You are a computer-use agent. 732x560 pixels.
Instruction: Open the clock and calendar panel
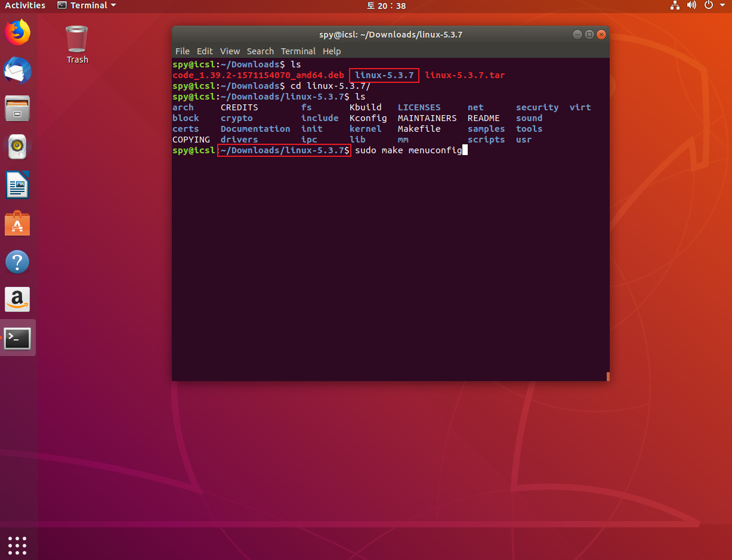click(386, 5)
